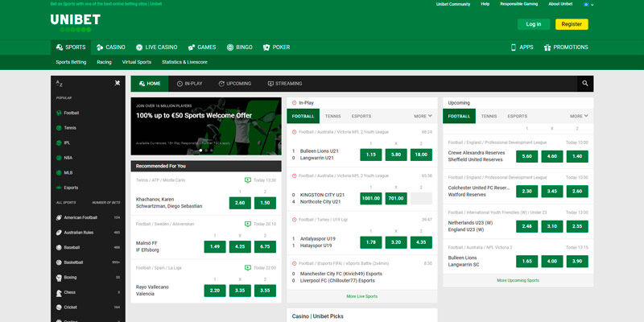
Task: Click the A-Z sort icon in sidebar
Action: pyautogui.click(x=59, y=83)
